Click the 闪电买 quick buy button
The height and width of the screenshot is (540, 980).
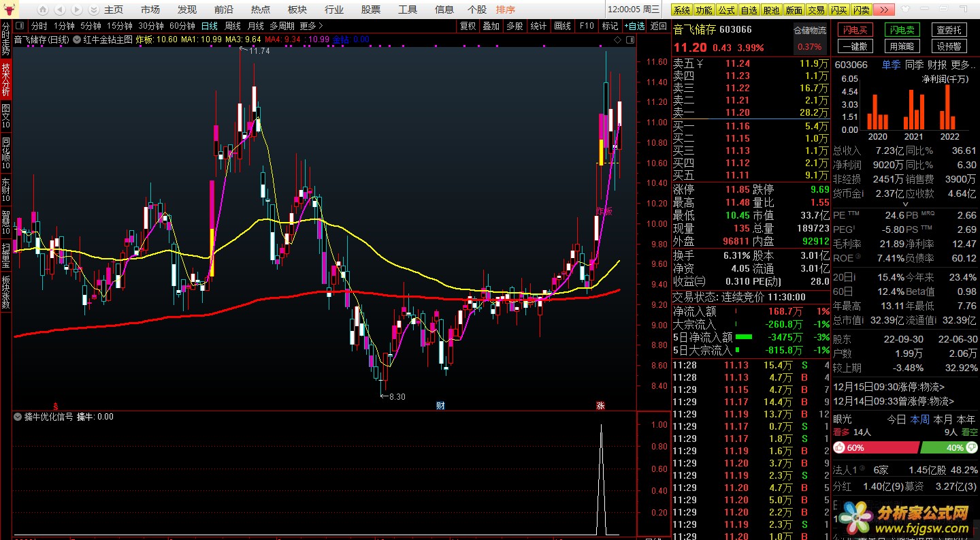point(855,30)
